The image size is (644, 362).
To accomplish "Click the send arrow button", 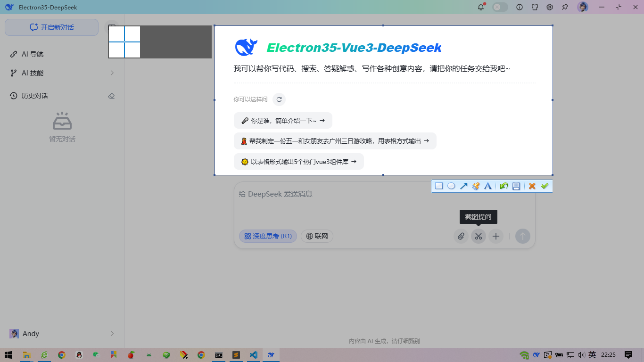I will 523,236.
